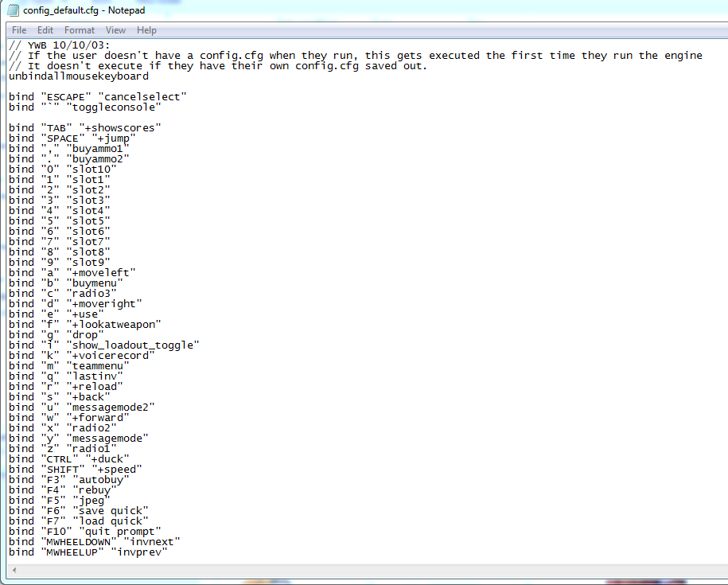
Task: Click the MWHEELDOWN 'invnext' bind line
Action: [94, 542]
